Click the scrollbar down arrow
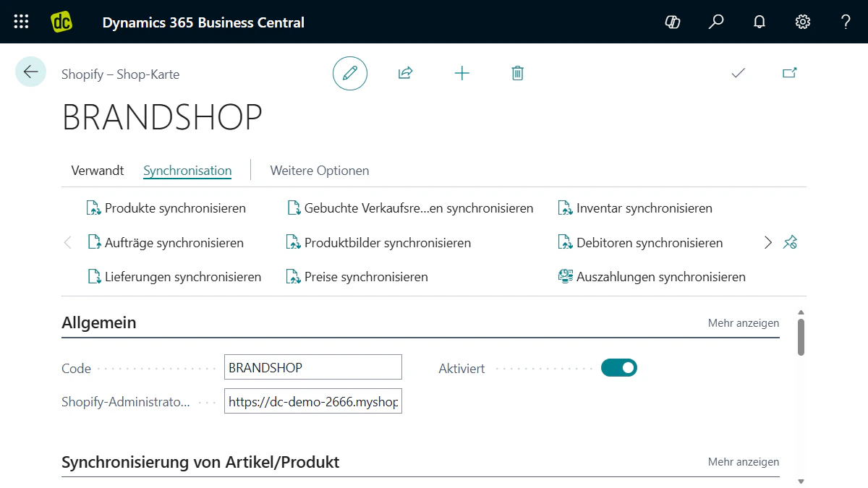The width and height of the screenshot is (868, 488). coord(801,481)
